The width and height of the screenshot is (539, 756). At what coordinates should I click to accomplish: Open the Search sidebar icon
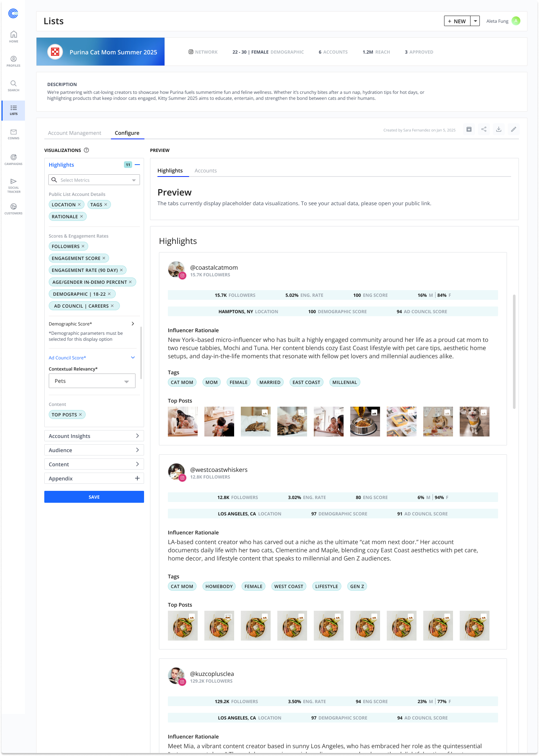13,86
